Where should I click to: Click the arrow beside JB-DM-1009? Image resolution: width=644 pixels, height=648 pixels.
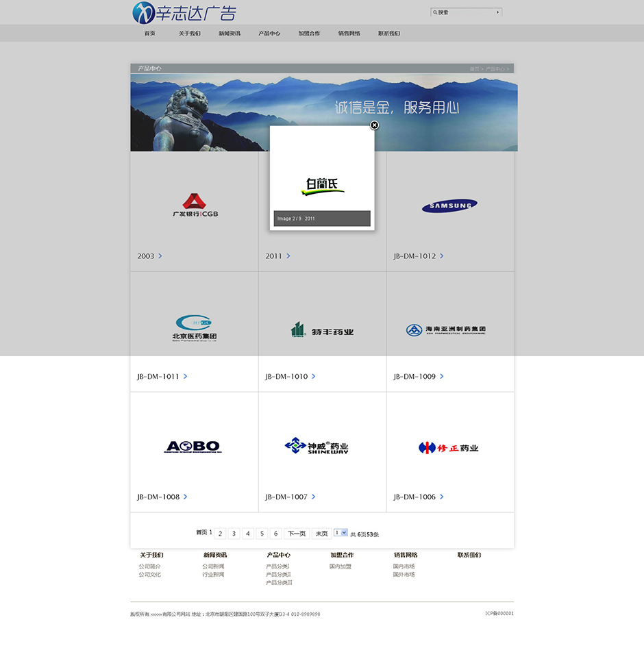click(x=442, y=376)
